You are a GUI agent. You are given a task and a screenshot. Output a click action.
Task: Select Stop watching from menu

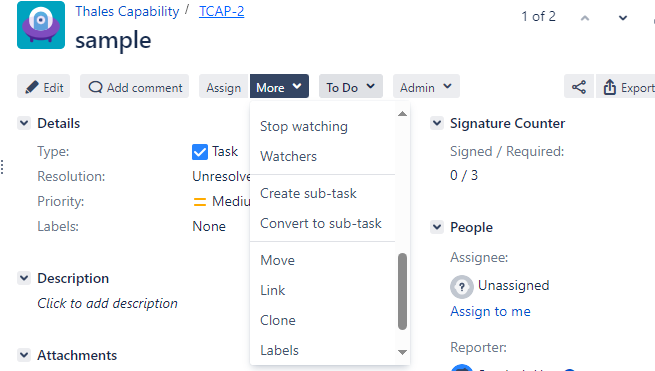point(322,127)
